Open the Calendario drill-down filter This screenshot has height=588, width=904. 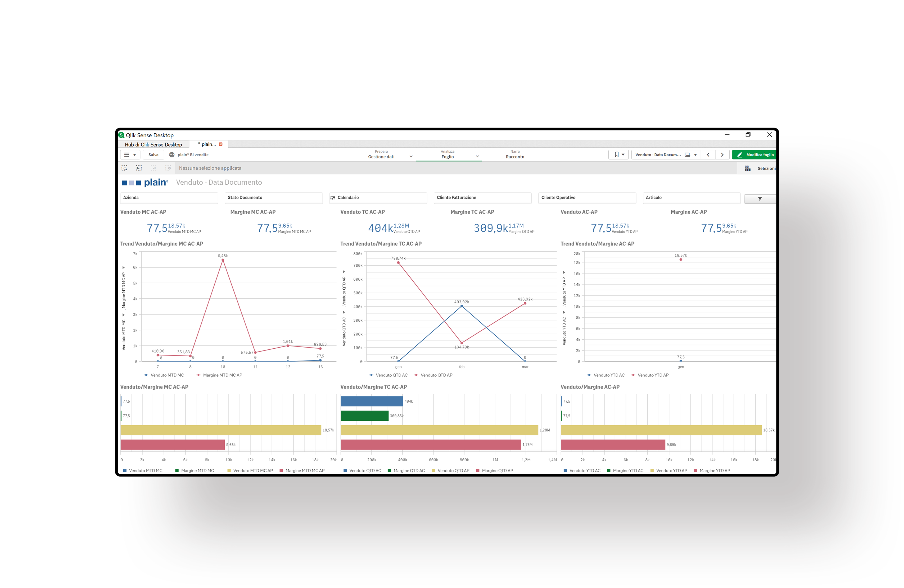tap(378, 198)
